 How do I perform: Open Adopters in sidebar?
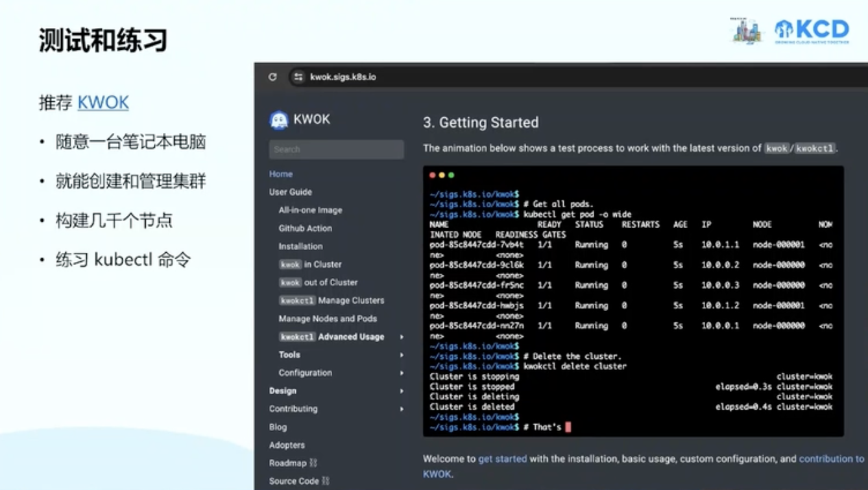(x=287, y=445)
